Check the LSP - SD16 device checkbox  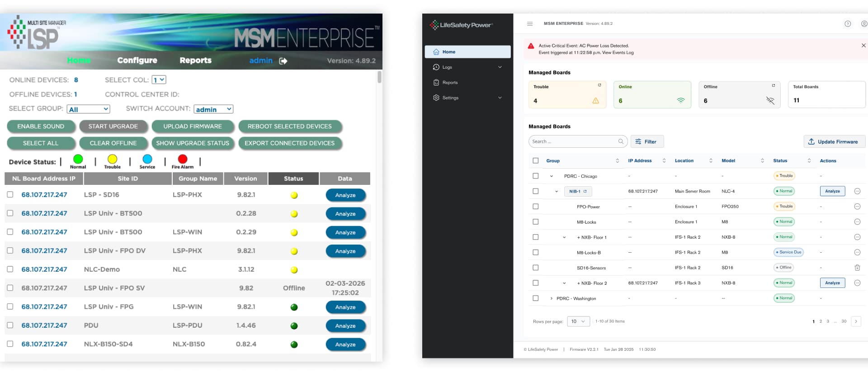[10, 194]
